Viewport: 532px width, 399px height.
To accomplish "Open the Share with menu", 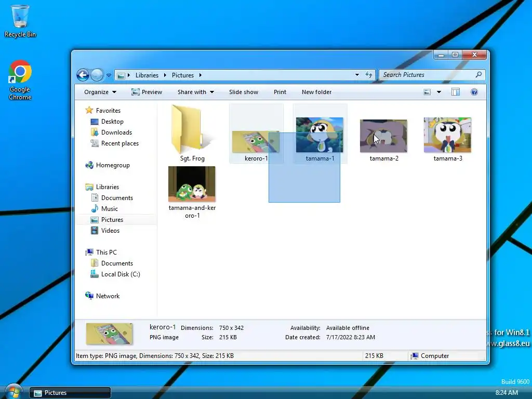I will tap(195, 92).
